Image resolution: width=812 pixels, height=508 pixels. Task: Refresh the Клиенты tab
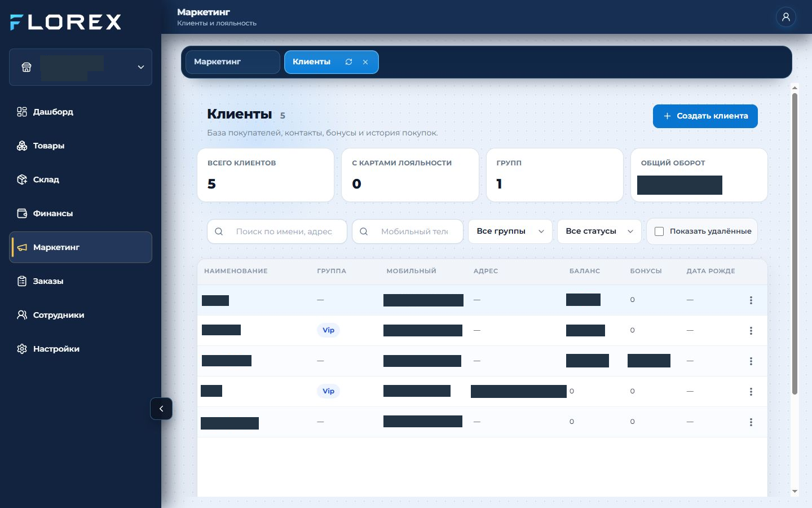click(348, 62)
